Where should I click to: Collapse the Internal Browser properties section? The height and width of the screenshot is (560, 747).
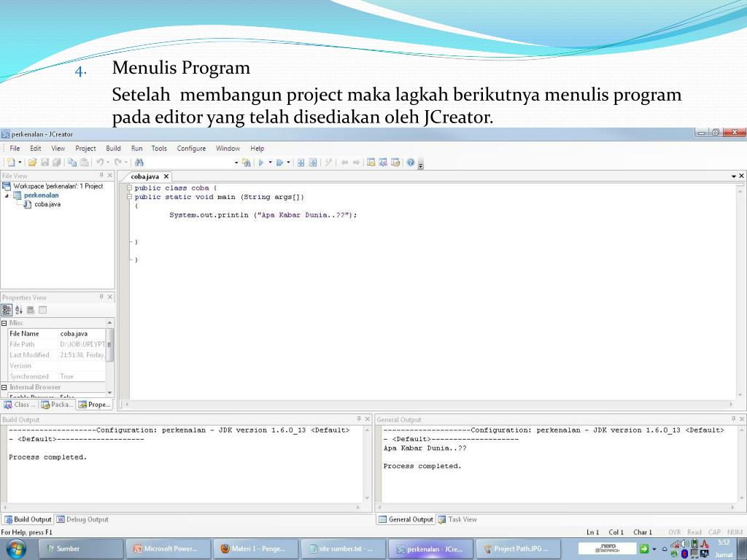(x=4, y=388)
